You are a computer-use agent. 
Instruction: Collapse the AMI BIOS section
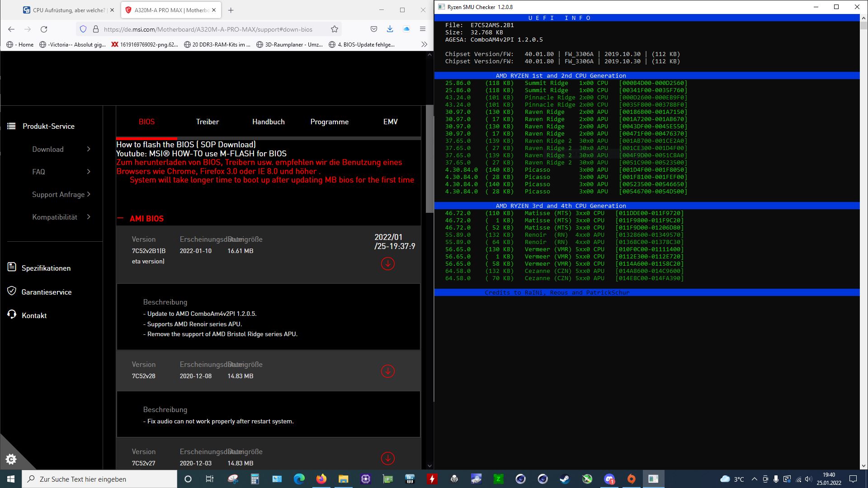click(120, 219)
